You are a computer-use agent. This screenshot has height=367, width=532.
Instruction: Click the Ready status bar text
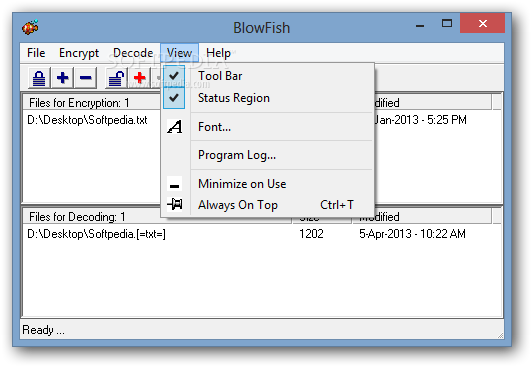coord(43,330)
